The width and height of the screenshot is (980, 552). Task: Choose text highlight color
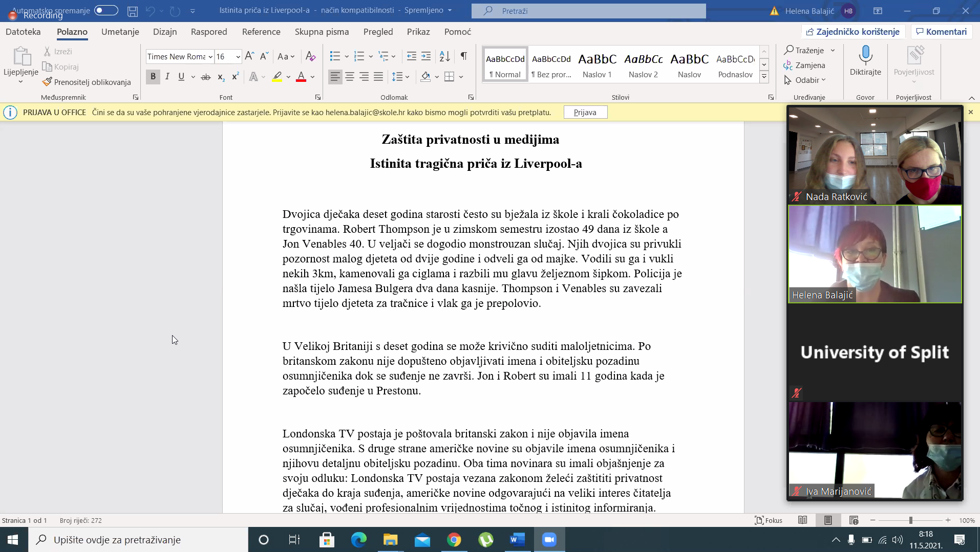click(277, 77)
